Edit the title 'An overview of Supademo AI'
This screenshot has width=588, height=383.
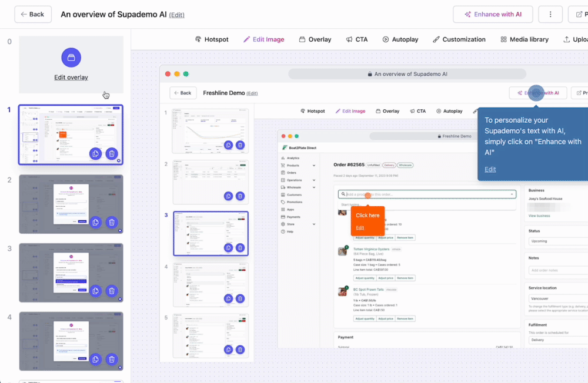[x=176, y=15]
